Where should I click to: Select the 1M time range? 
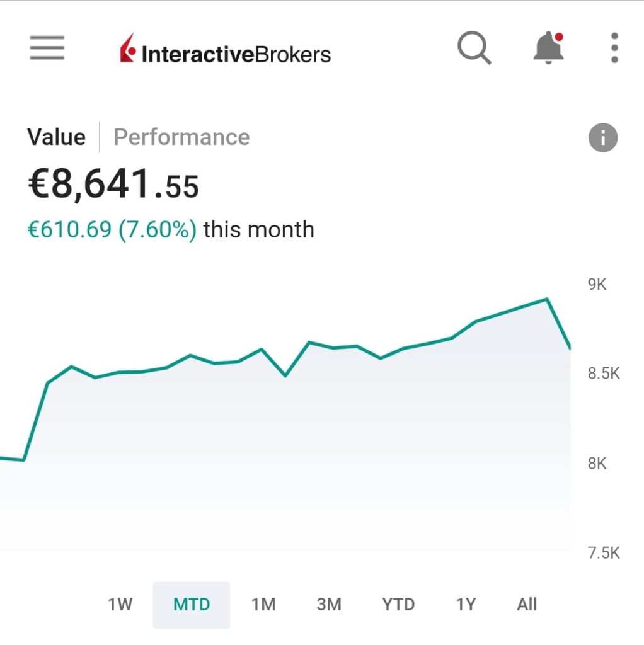pos(263,605)
